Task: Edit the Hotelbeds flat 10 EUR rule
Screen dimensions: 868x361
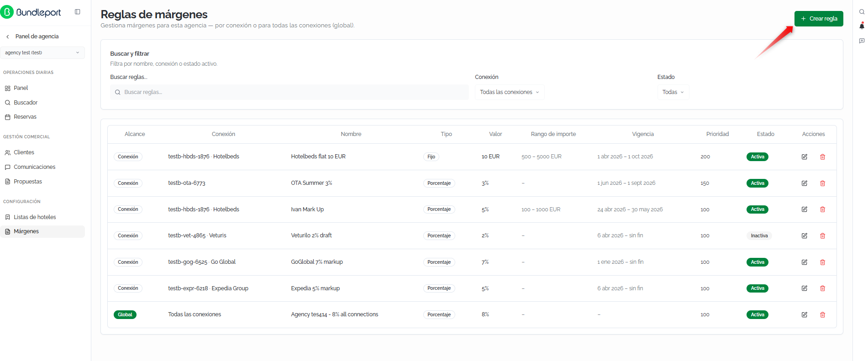Action: click(805, 157)
